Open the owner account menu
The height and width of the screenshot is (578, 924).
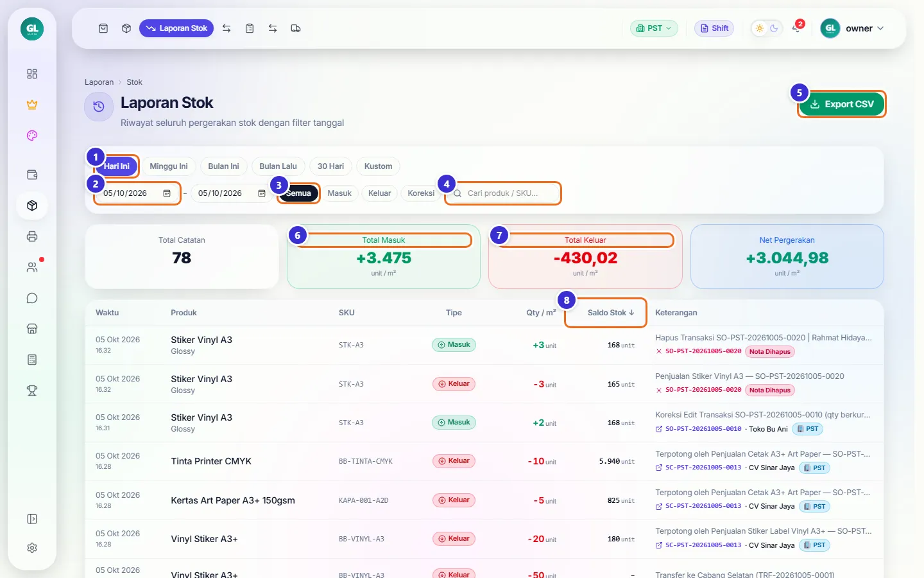point(852,28)
